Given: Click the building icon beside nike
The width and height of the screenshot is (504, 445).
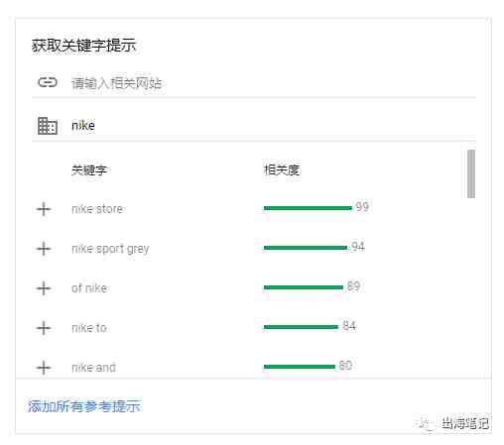Looking at the screenshot, I should pyautogui.click(x=48, y=126).
